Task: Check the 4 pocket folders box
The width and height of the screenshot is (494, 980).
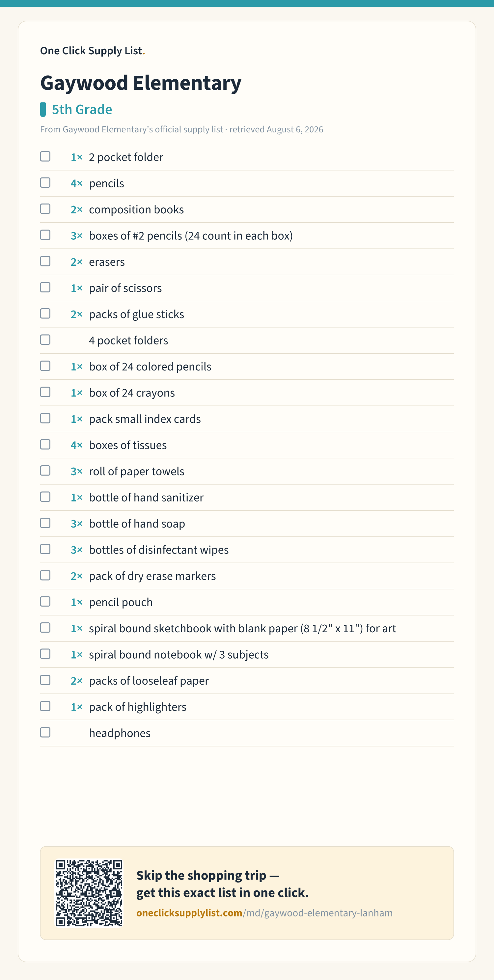Action: point(45,340)
